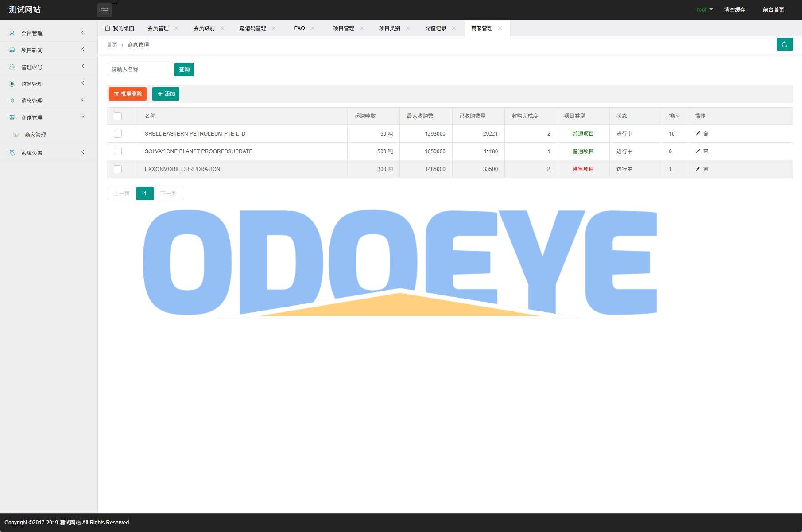The image size is (802, 532).
Task: Switch to the 邀请码管理 tab
Action: [253, 28]
